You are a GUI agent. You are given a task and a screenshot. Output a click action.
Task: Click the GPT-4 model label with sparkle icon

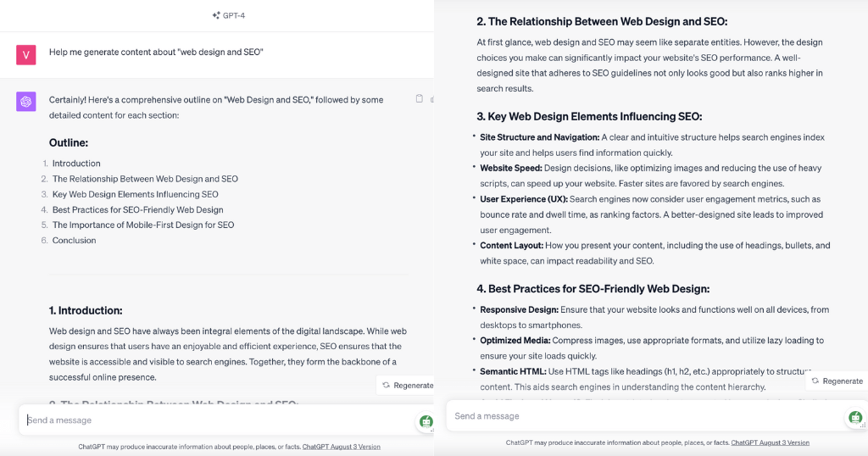click(x=229, y=15)
